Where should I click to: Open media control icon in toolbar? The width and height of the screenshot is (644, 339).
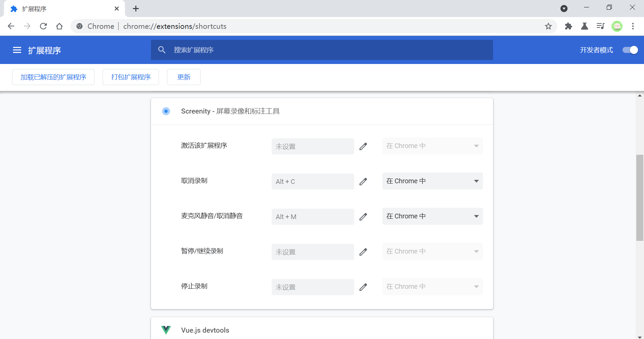coord(600,26)
